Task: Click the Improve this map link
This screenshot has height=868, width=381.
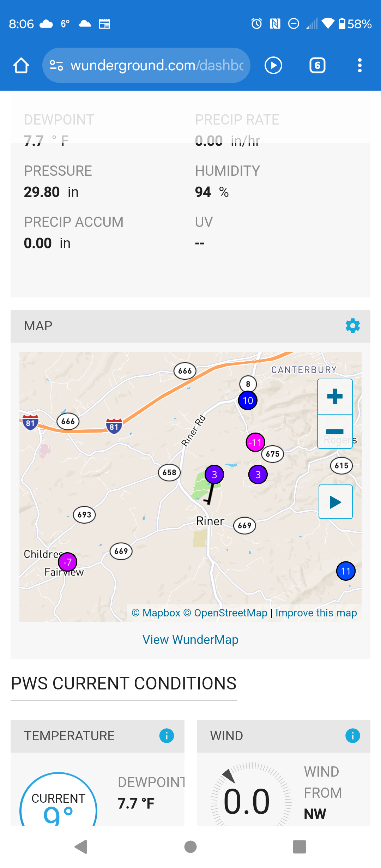Action: (x=316, y=613)
